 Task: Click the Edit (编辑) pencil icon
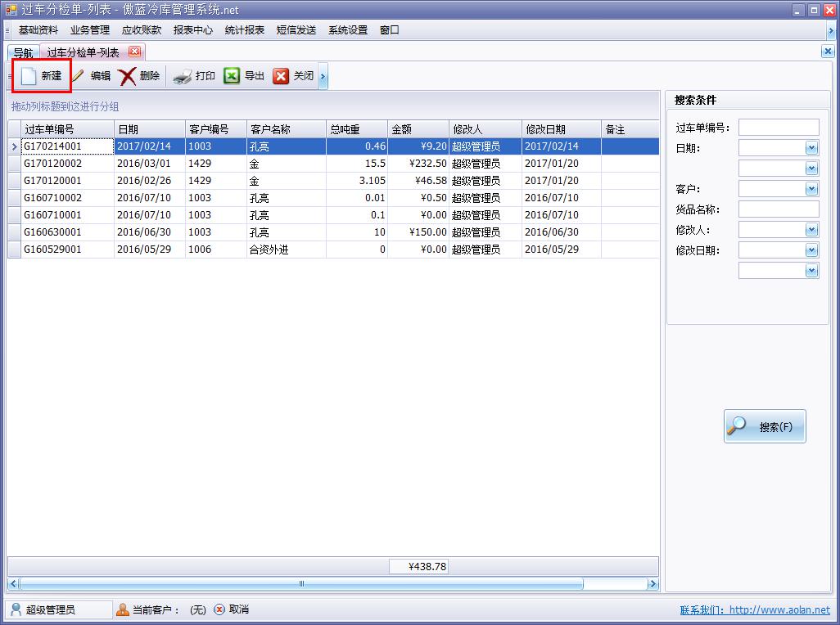pos(79,76)
